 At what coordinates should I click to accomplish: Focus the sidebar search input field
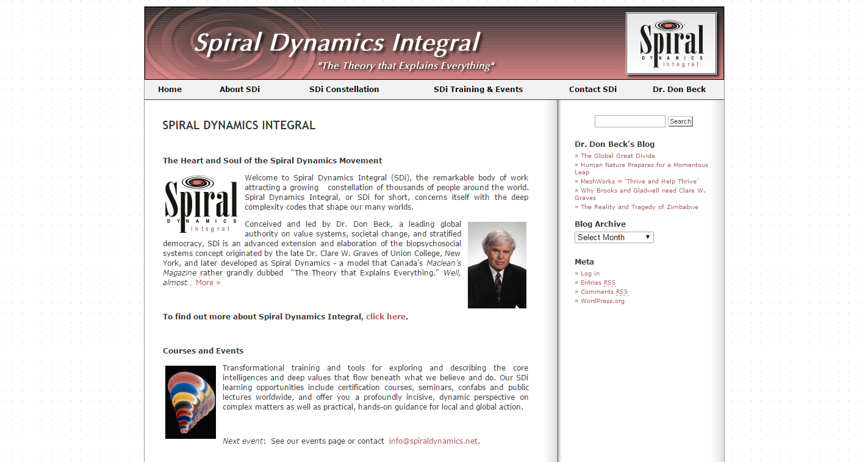click(x=629, y=121)
